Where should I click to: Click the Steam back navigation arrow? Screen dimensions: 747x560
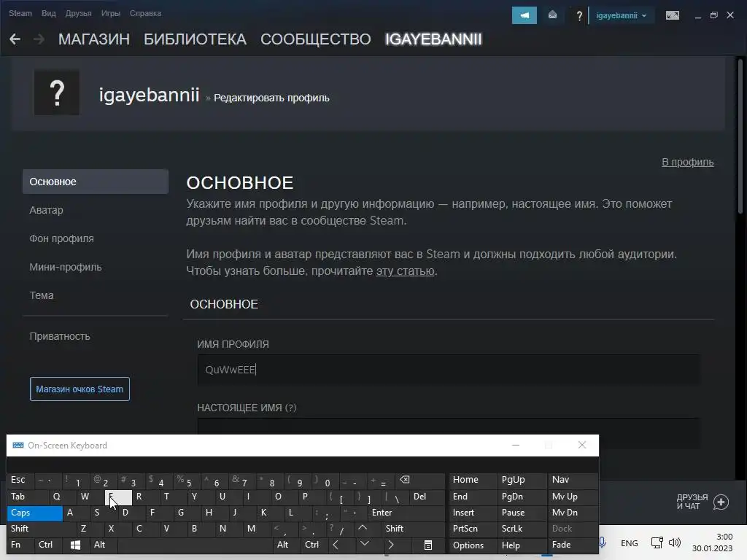pyautogui.click(x=15, y=39)
